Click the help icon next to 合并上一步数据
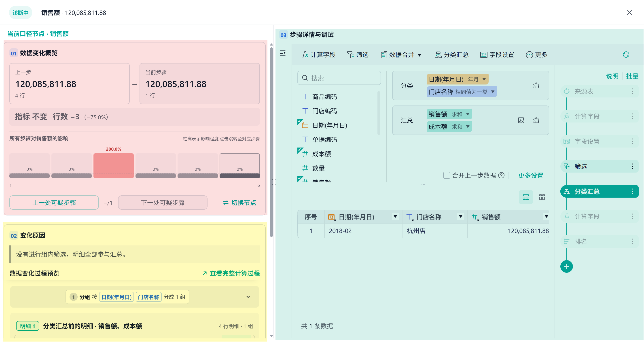 [x=501, y=175]
